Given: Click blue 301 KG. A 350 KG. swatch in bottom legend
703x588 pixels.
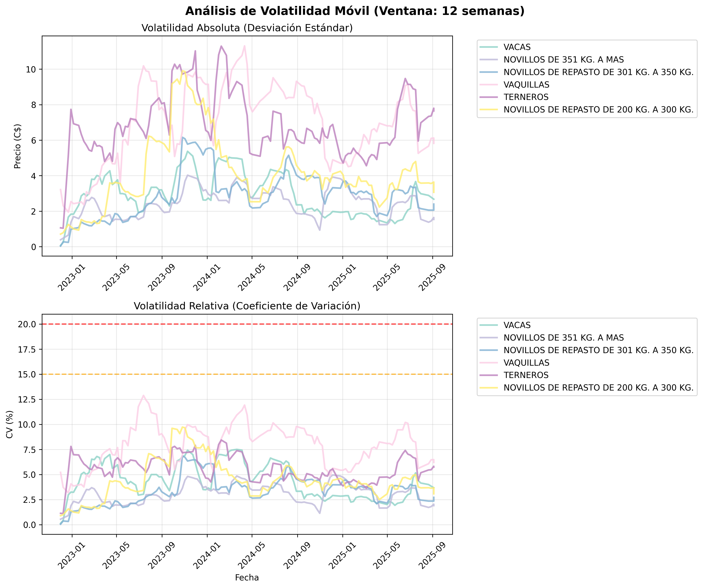Looking at the screenshot, I should pyautogui.click(x=489, y=350).
